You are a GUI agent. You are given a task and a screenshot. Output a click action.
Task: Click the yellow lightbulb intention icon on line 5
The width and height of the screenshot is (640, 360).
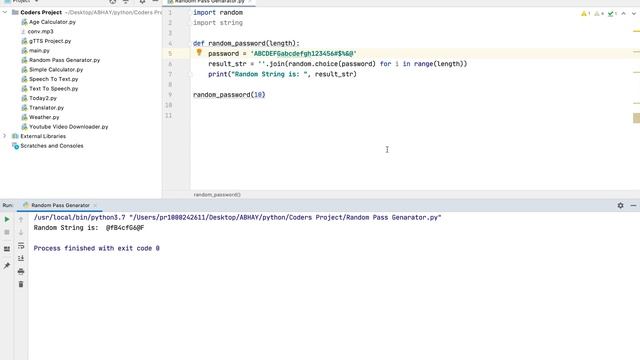[199, 52]
